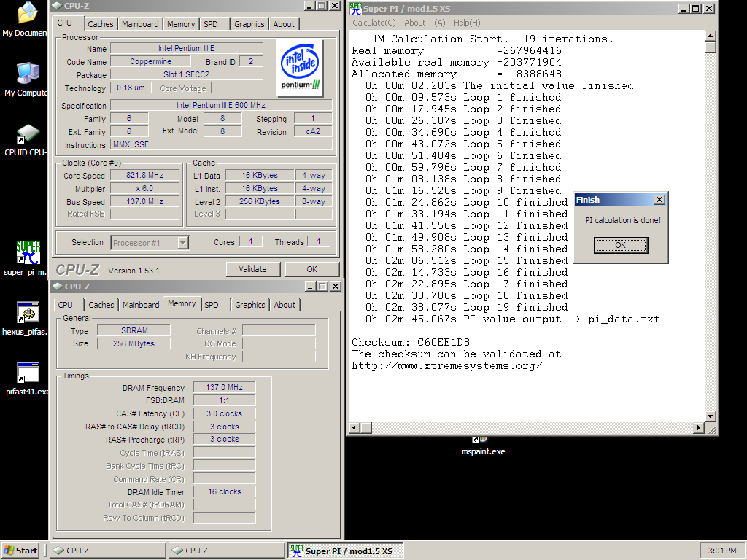The width and height of the screenshot is (747, 560).
Task: Switch to Memory tab in top CPU-Z window
Action: (181, 24)
